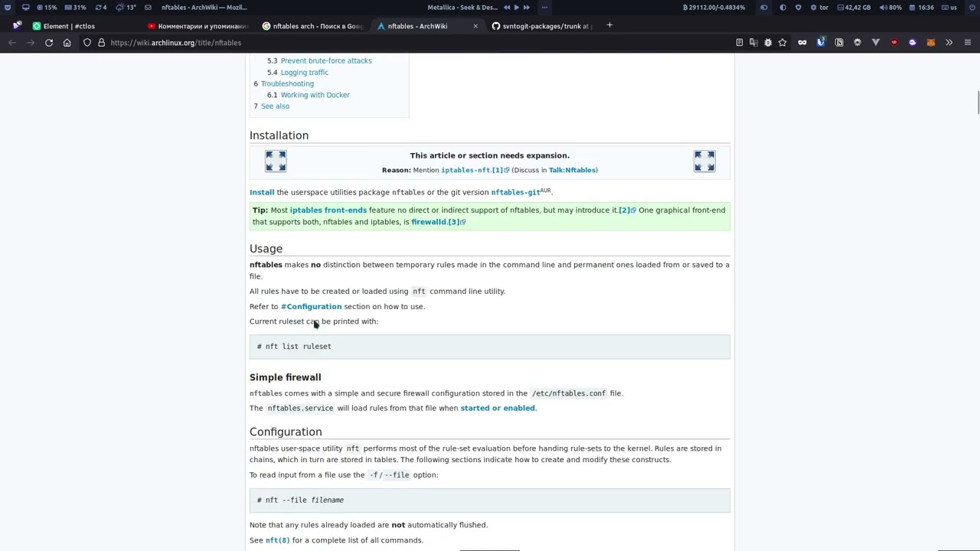Open the V-shaped extension icon
The width and height of the screenshot is (980, 551).
[x=876, y=43]
